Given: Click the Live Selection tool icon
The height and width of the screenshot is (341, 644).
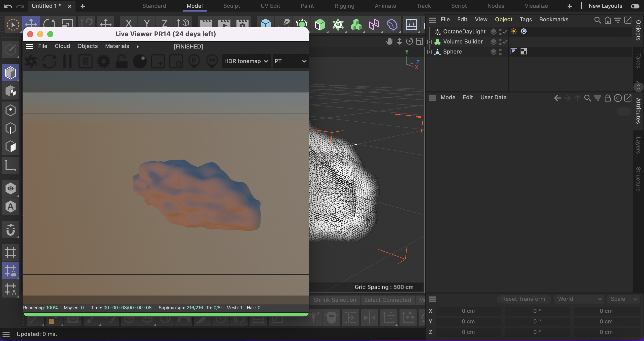Looking at the screenshot, I should click(x=12, y=24).
